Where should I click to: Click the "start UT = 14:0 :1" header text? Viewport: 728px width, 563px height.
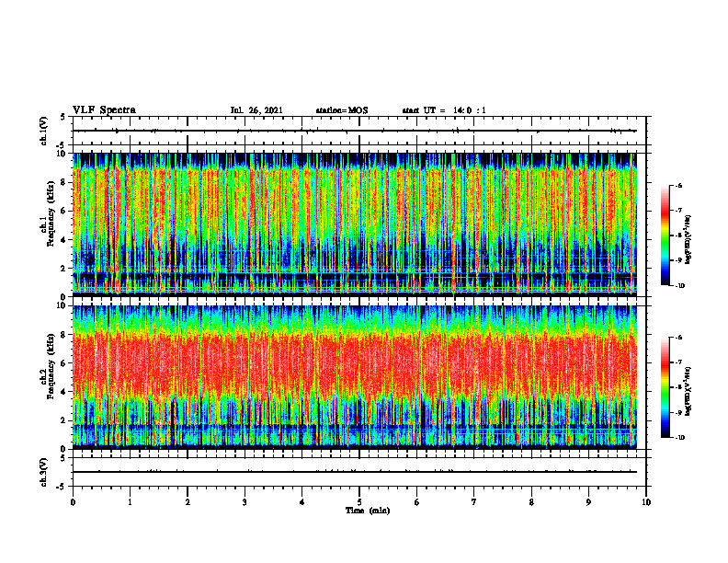coord(444,110)
